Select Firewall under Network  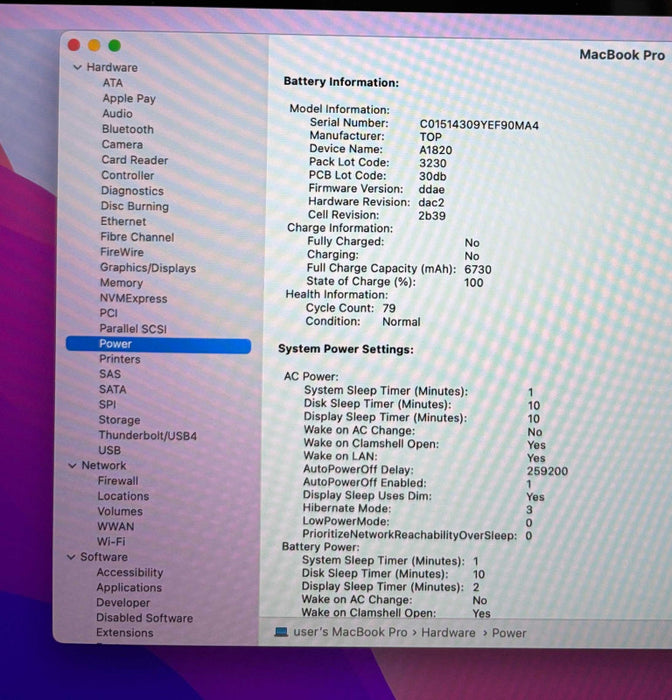[118, 481]
